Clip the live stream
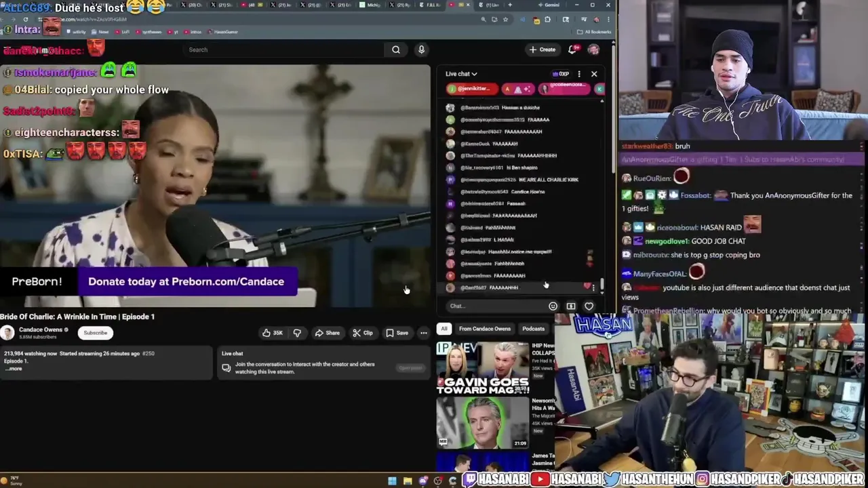 click(x=363, y=333)
